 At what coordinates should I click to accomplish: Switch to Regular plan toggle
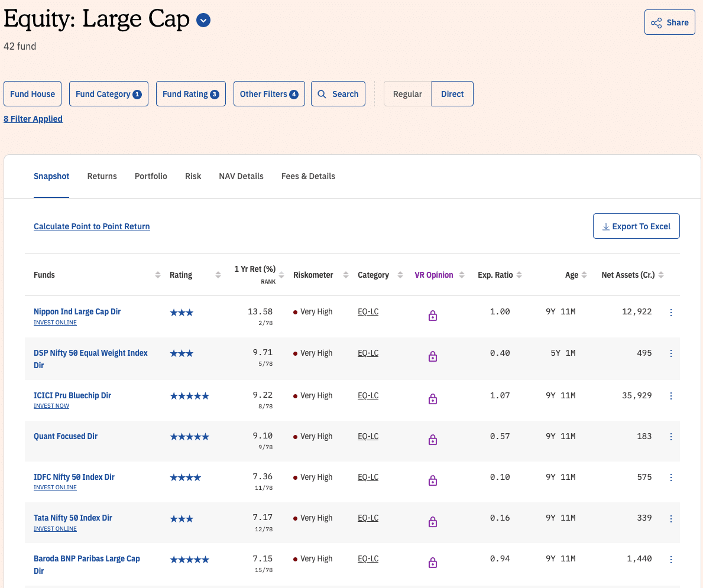tap(407, 94)
